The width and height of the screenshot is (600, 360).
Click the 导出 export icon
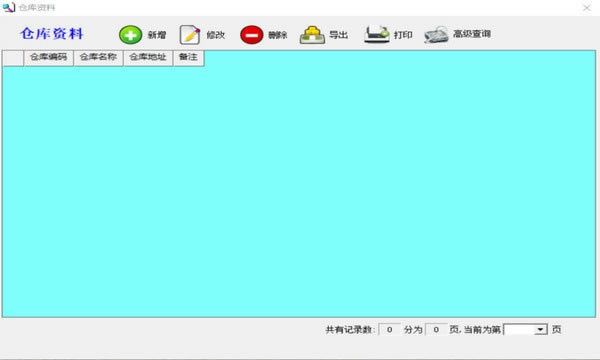(x=312, y=35)
